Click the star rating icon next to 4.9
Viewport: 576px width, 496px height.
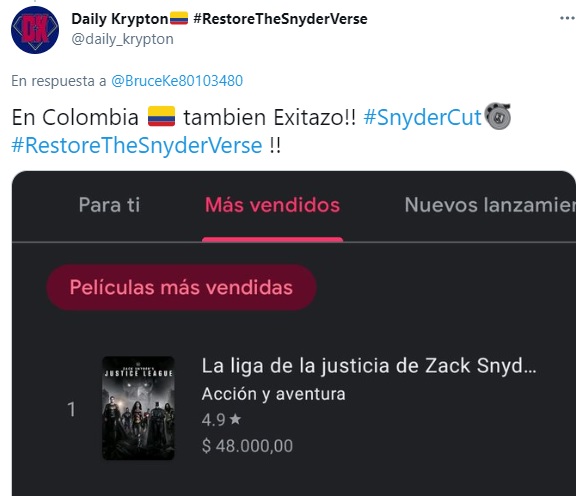[x=235, y=419]
